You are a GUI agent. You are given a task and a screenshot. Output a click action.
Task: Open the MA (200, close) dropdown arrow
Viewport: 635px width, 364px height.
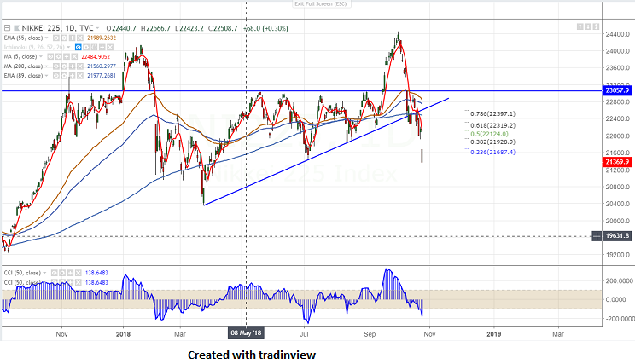click(x=46, y=66)
